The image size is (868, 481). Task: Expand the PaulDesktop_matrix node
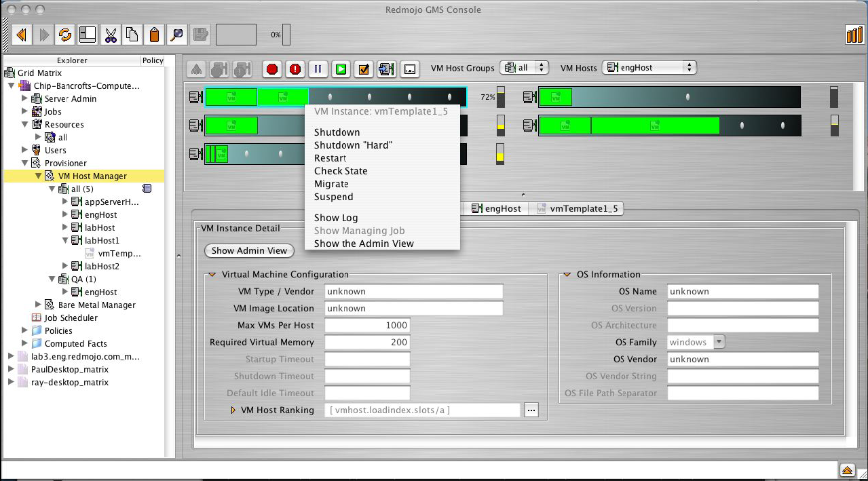tap(11, 369)
